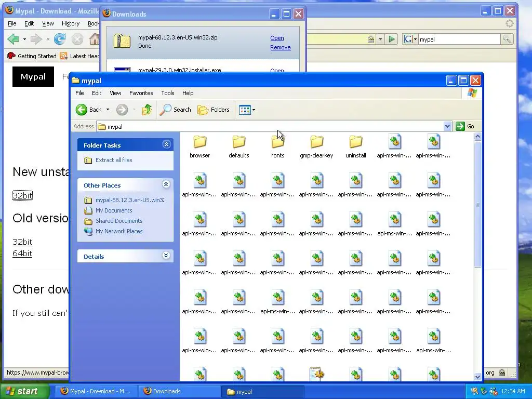Click the file list vertical scrollbar thumb
This screenshot has height=399, width=532.
click(x=477, y=205)
